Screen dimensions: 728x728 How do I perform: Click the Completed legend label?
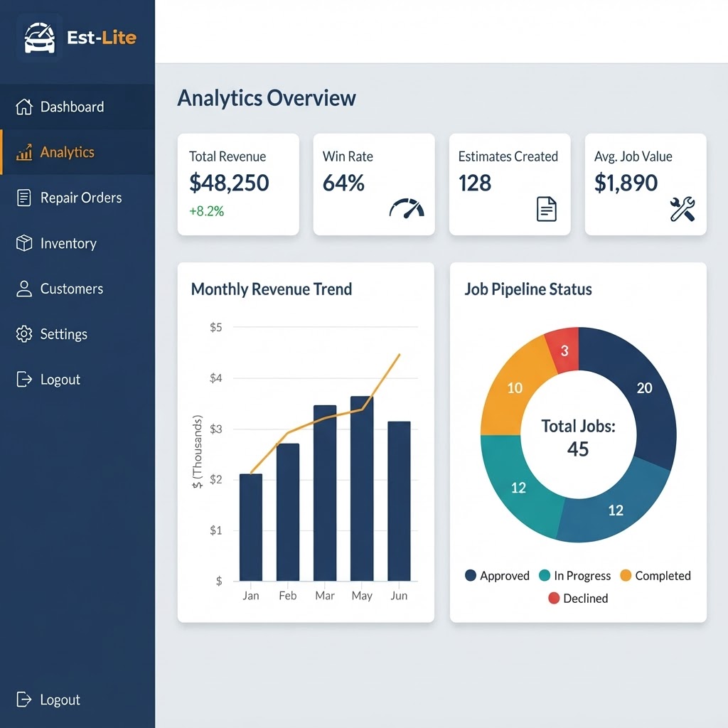663,576
